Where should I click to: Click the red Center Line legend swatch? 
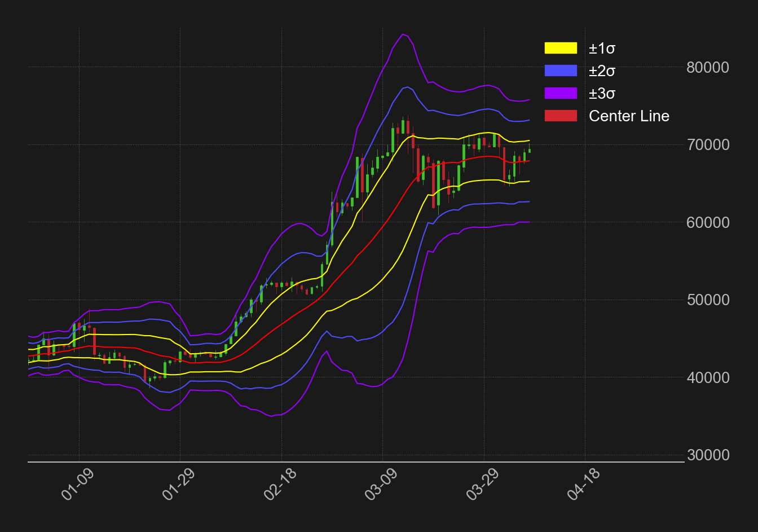pos(560,116)
